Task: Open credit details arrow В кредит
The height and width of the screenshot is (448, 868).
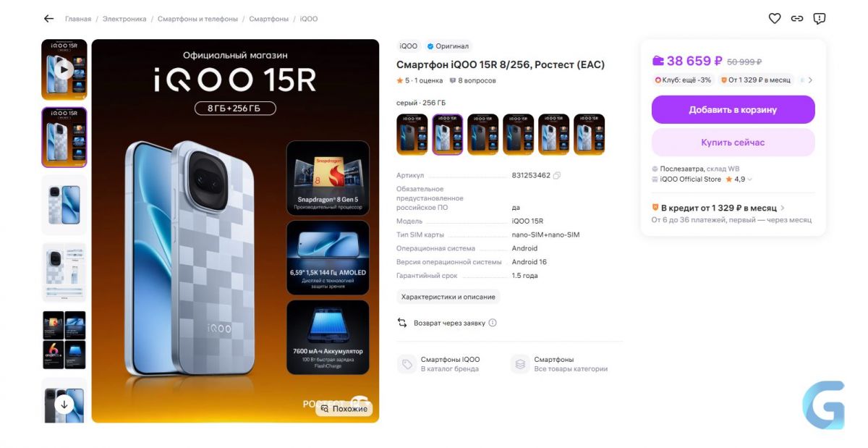Action: tap(783, 208)
